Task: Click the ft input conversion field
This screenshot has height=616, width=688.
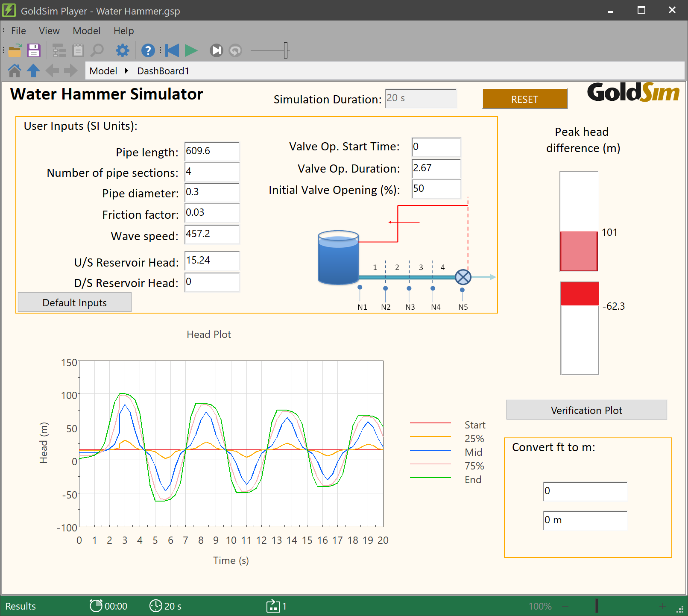Action: pos(585,491)
